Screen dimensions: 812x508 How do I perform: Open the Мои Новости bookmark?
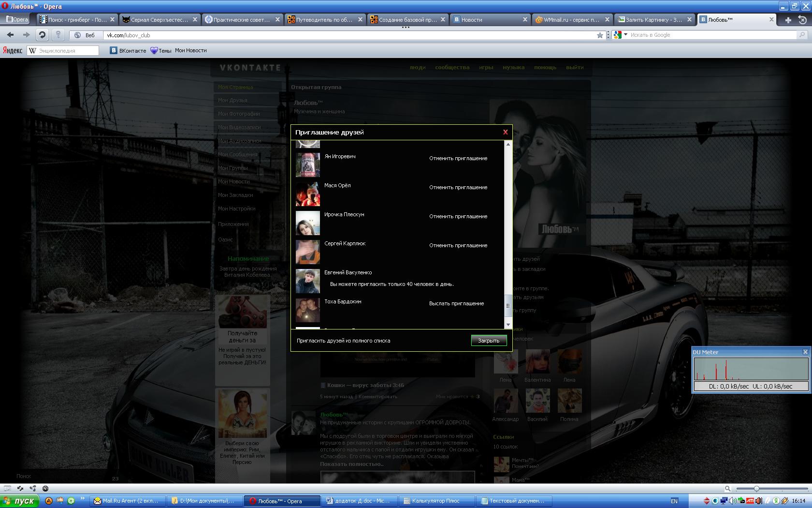(191, 50)
